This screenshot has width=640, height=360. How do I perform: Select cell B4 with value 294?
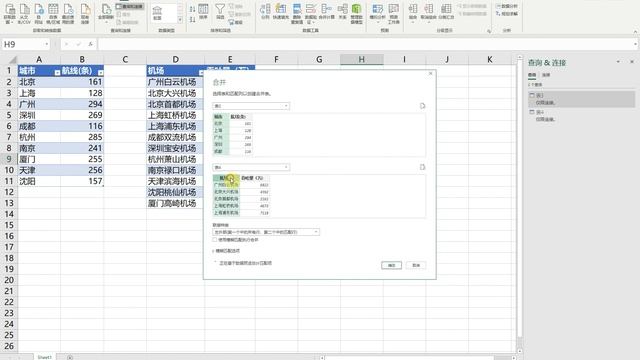point(82,104)
